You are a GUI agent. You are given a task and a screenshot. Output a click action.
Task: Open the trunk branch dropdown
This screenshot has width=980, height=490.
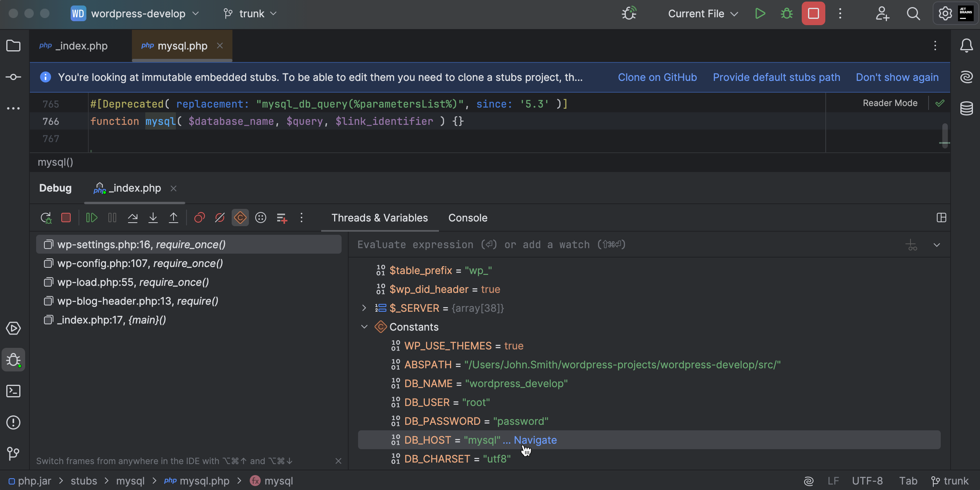248,13
